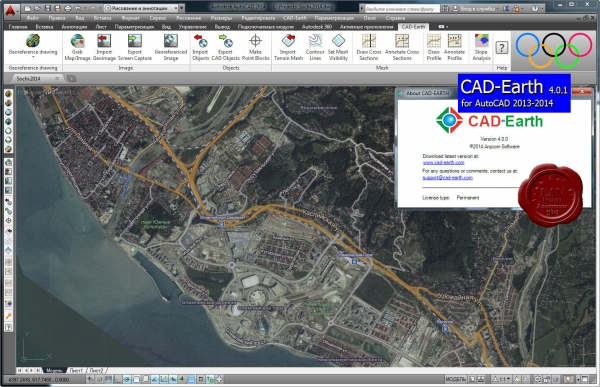Close the About CAD-EARTH dialog
Screen dimensions: 600x387
tap(582, 92)
